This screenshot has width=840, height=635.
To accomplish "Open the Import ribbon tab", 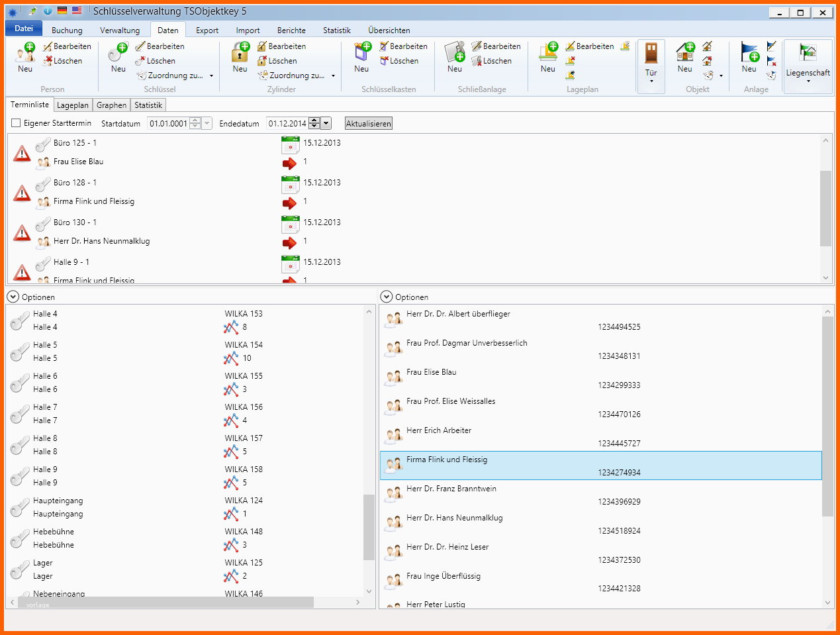I will (x=248, y=30).
